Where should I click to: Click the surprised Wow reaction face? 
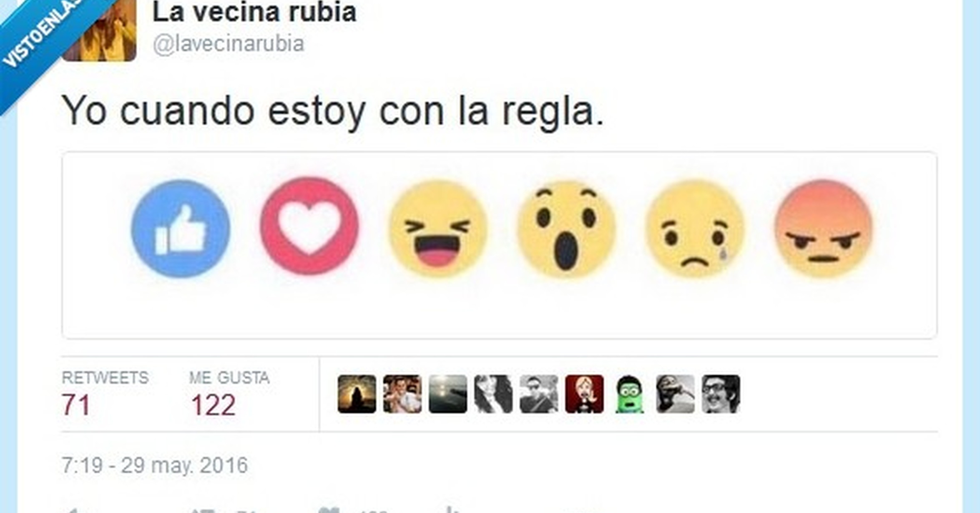566,229
